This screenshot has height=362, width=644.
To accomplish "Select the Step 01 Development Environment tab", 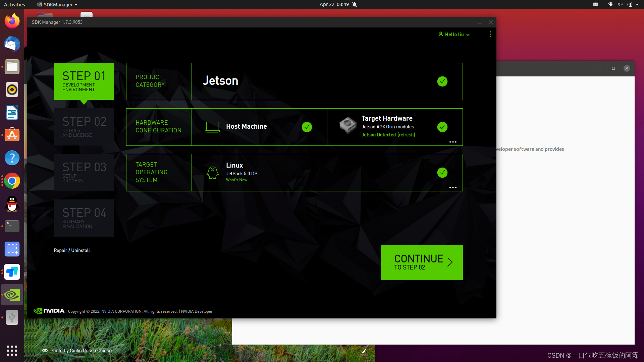I will point(84,81).
